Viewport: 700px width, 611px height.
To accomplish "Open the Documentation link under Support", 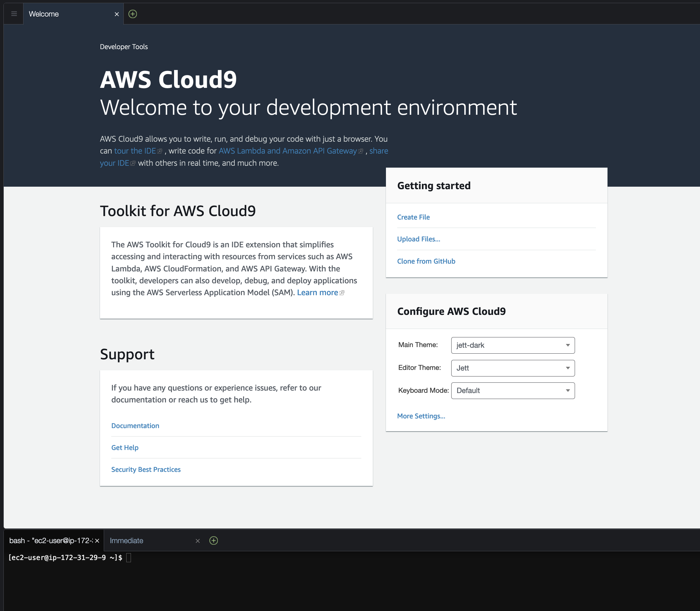I will pyautogui.click(x=135, y=426).
